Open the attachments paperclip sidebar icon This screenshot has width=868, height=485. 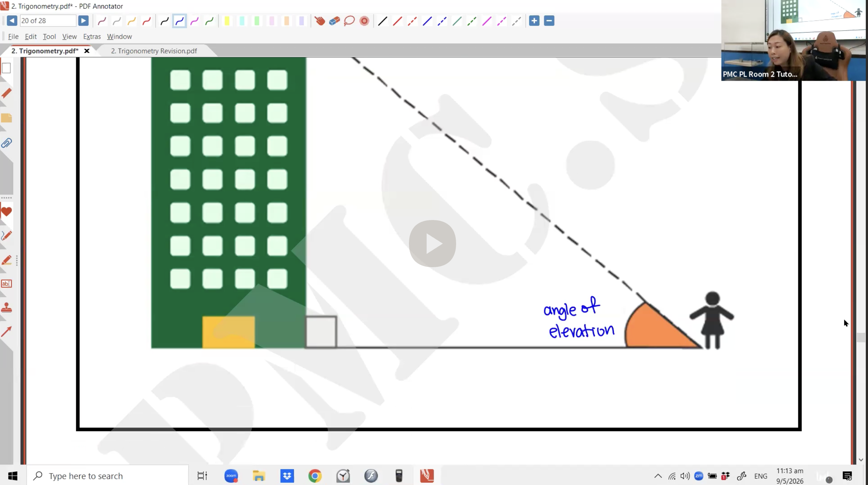[6, 143]
